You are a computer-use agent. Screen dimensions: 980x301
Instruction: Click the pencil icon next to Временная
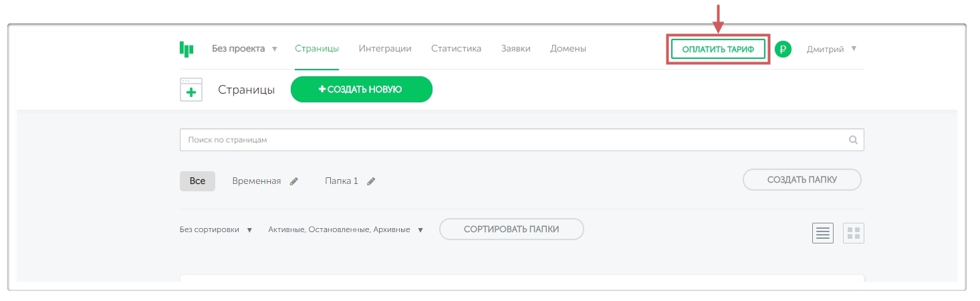(294, 181)
